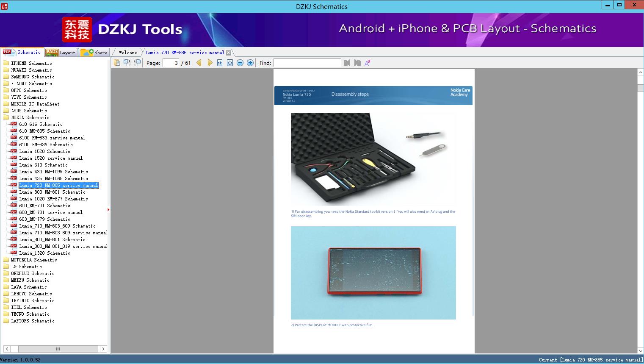Zoom in on the document
The height and width of the screenshot is (364, 644).
pos(250,63)
